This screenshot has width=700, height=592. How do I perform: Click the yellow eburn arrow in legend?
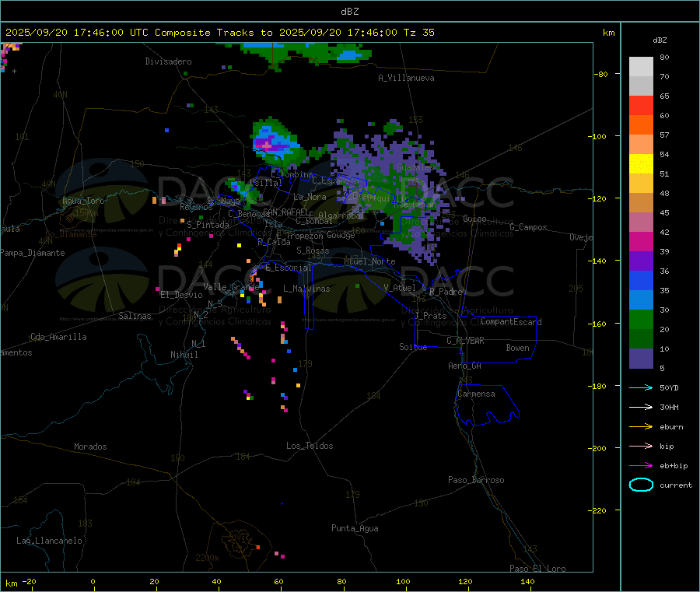click(641, 426)
